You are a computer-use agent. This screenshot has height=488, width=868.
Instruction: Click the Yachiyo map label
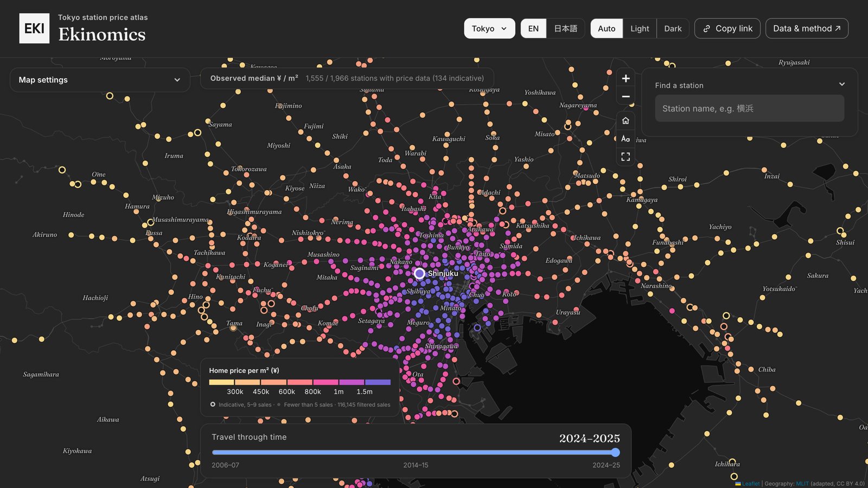click(720, 227)
